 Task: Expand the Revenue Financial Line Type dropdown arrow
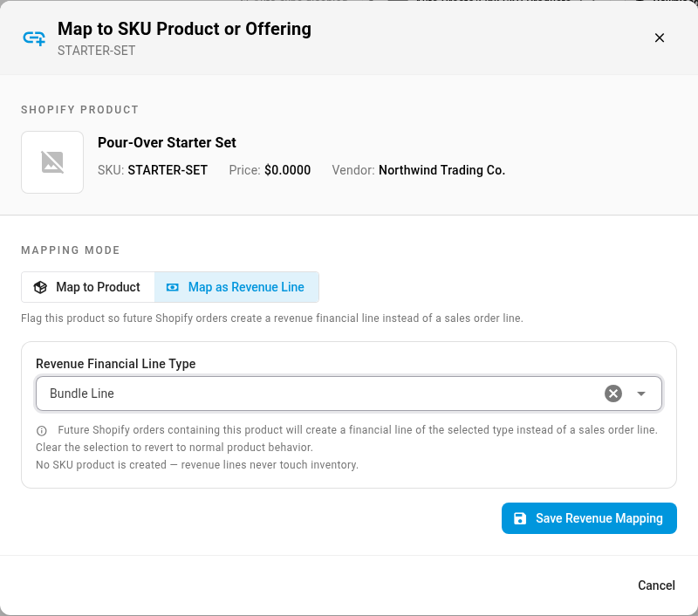coord(641,394)
